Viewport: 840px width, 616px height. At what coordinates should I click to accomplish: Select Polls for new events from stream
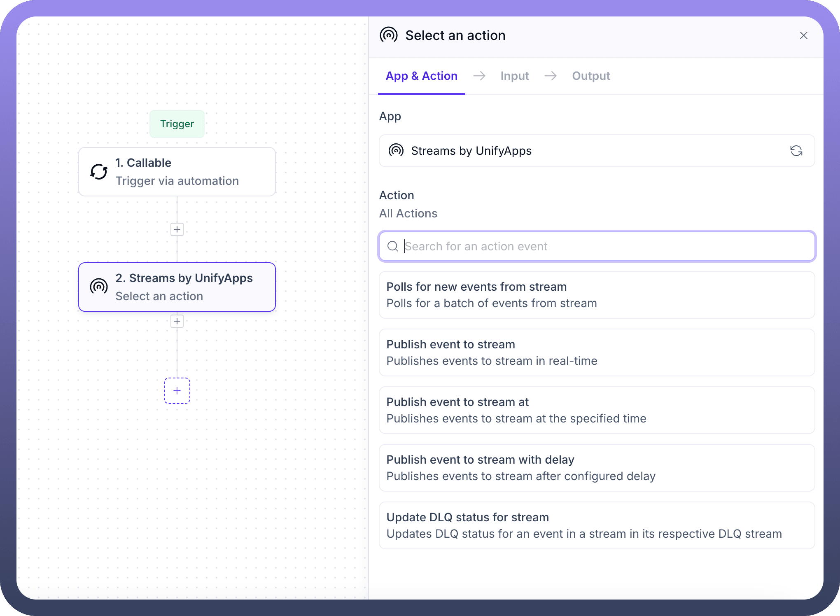[x=596, y=295]
